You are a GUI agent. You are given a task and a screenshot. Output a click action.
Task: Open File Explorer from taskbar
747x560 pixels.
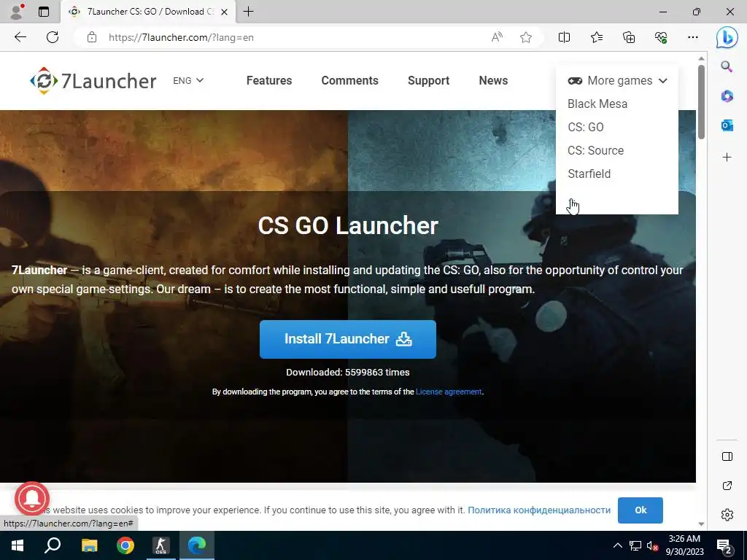click(x=89, y=545)
